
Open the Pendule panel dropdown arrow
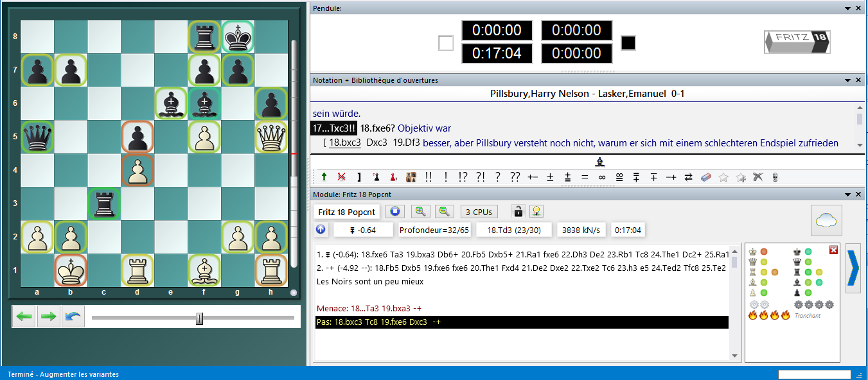tap(847, 8)
